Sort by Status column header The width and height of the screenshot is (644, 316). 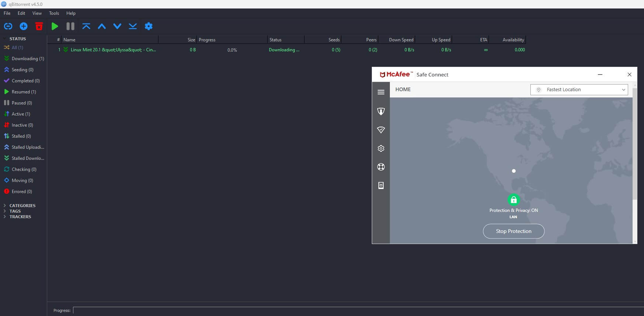click(286, 40)
